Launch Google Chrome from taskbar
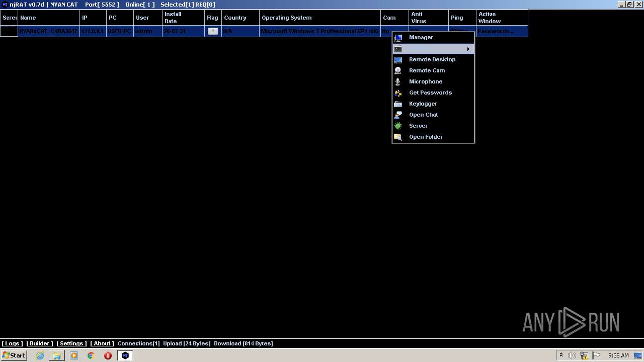The image size is (644, 362). point(91,355)
